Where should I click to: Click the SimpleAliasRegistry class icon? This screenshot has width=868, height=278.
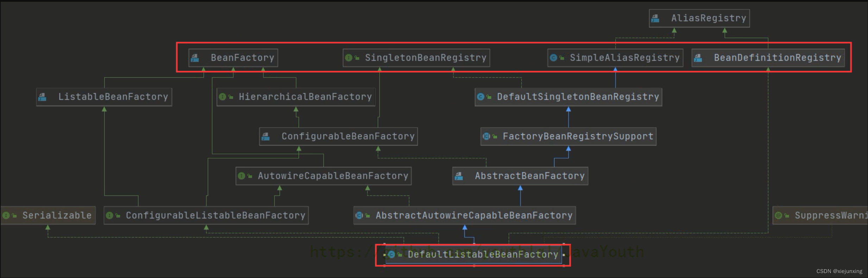point(553,58)
